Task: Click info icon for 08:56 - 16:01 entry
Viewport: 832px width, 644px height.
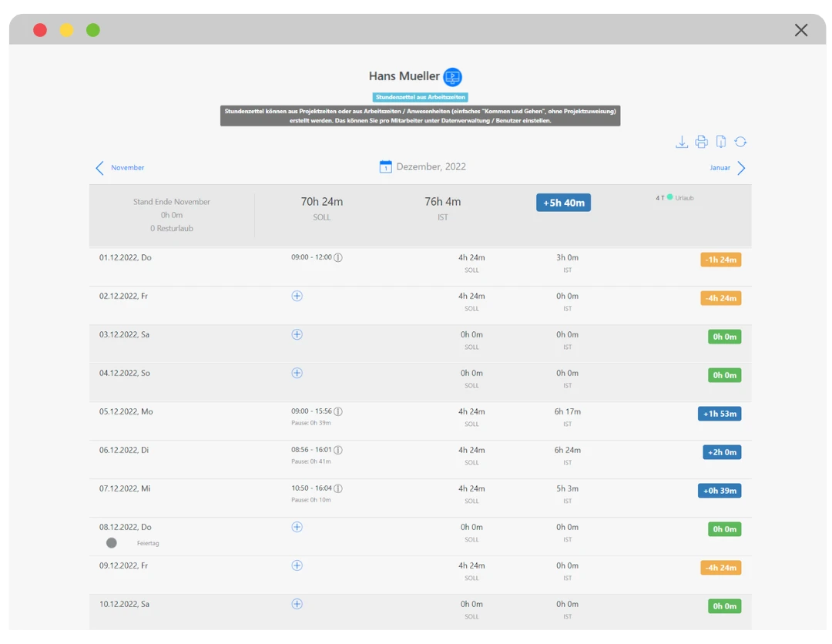Action: pyautogui.click(x=338, y=450)
